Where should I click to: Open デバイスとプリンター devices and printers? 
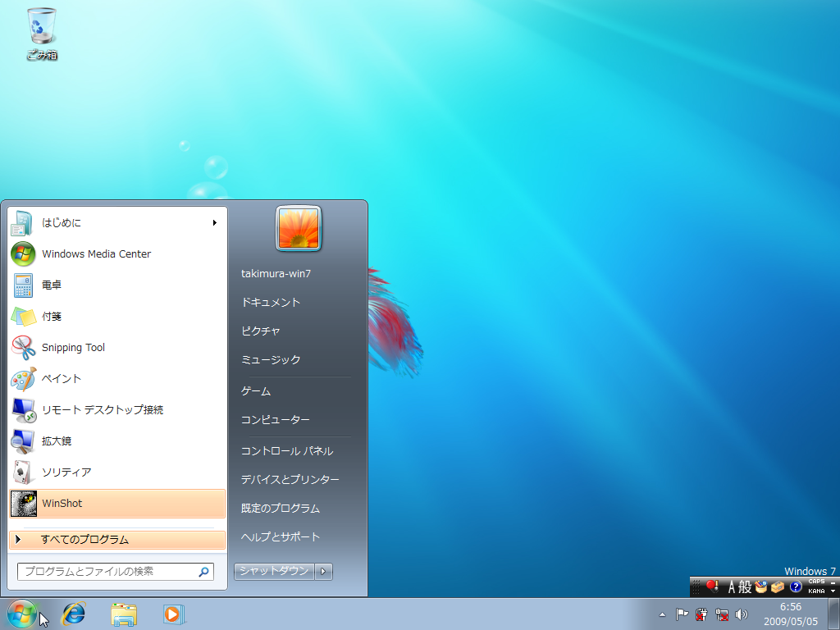tap(290, 479)
